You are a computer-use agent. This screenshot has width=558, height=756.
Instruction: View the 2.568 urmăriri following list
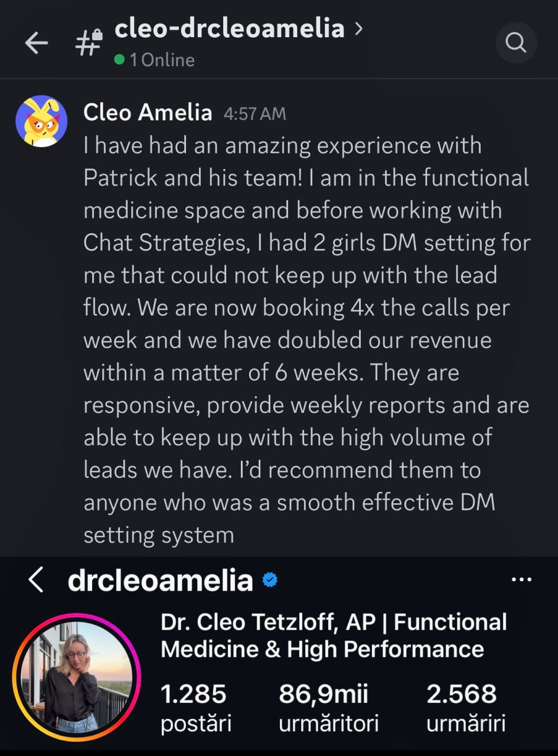pos(465,707)
